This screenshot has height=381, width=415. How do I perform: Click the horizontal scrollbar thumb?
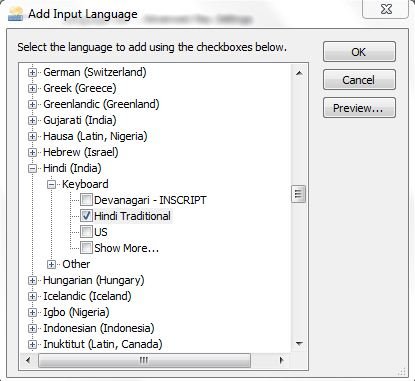point(144,360)
